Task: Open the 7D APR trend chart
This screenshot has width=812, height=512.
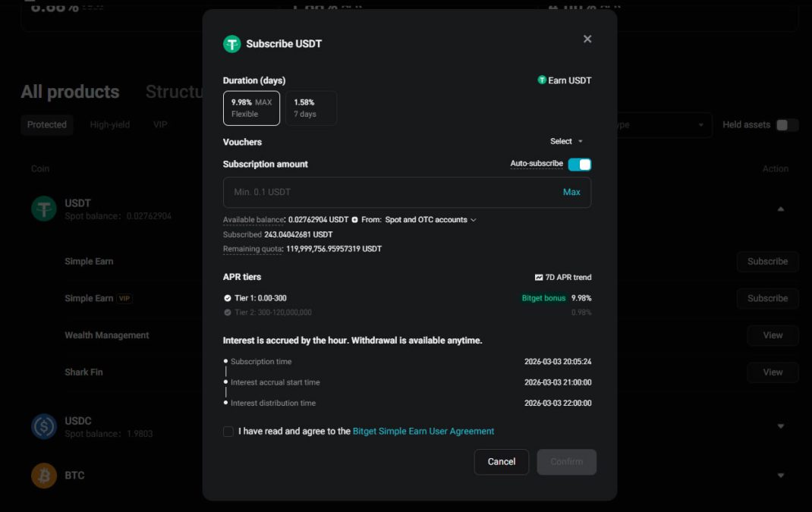Action: click(563, 278)
